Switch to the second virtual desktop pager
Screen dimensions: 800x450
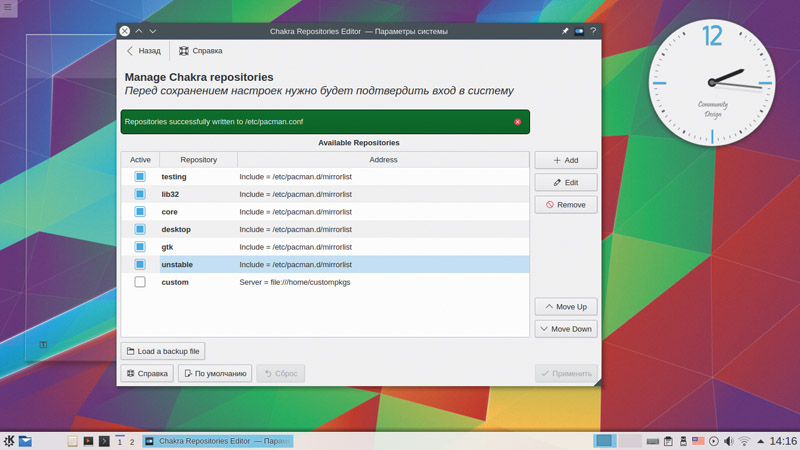click(x=630, y=441)
